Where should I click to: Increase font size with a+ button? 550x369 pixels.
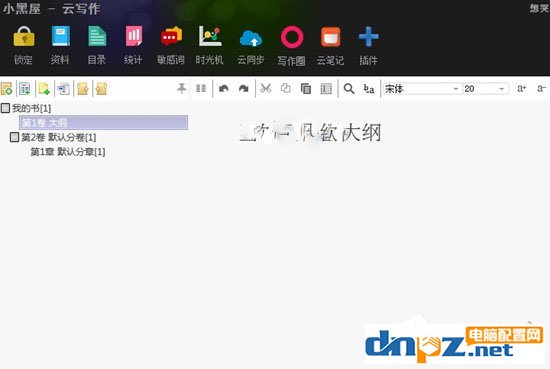[521, 88]
